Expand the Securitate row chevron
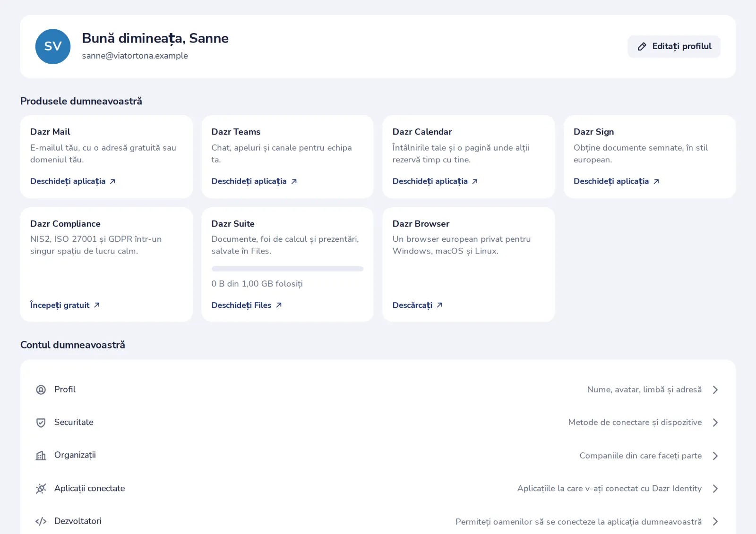 coord(715,423)
